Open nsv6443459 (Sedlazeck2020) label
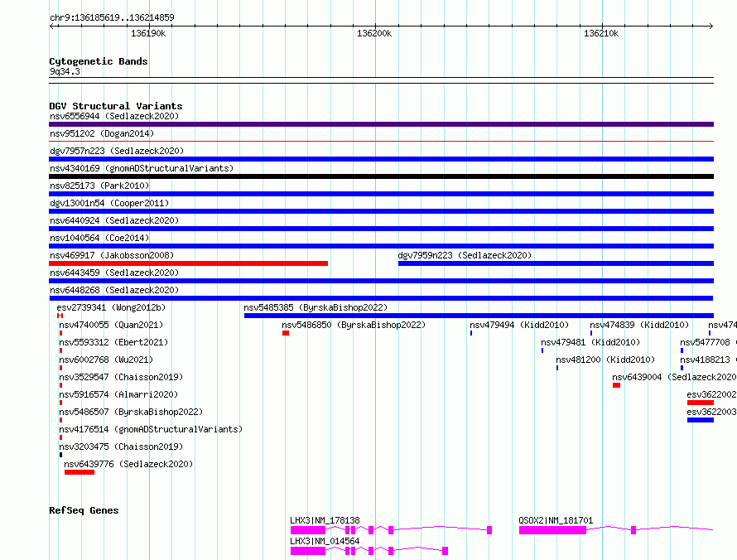 (114, 273)
